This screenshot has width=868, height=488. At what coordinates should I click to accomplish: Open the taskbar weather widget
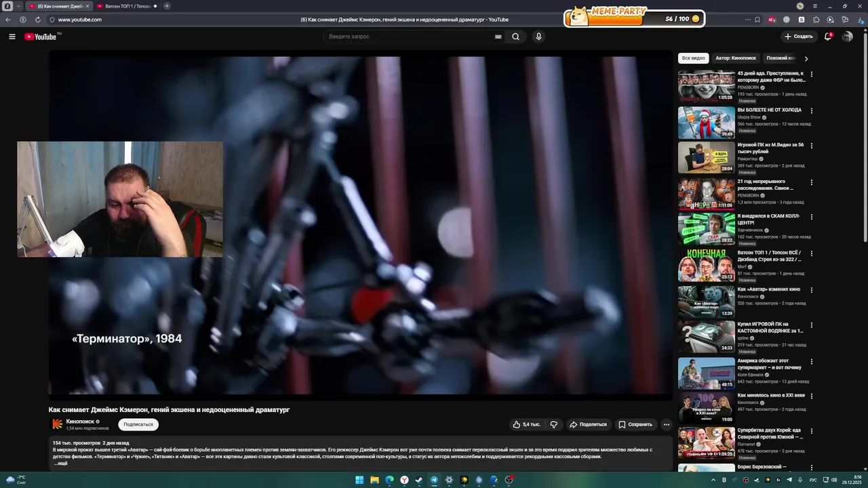[x=16, y=480]
